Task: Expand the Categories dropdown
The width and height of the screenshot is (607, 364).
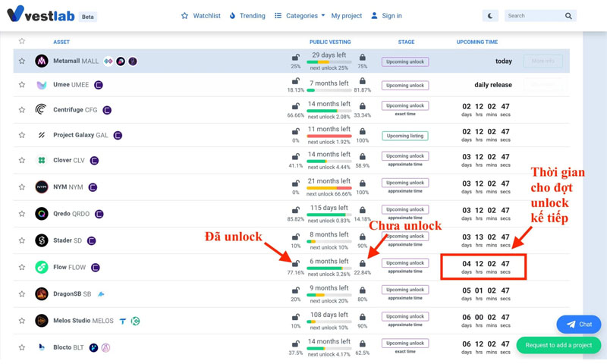Action: pos(300,16)
